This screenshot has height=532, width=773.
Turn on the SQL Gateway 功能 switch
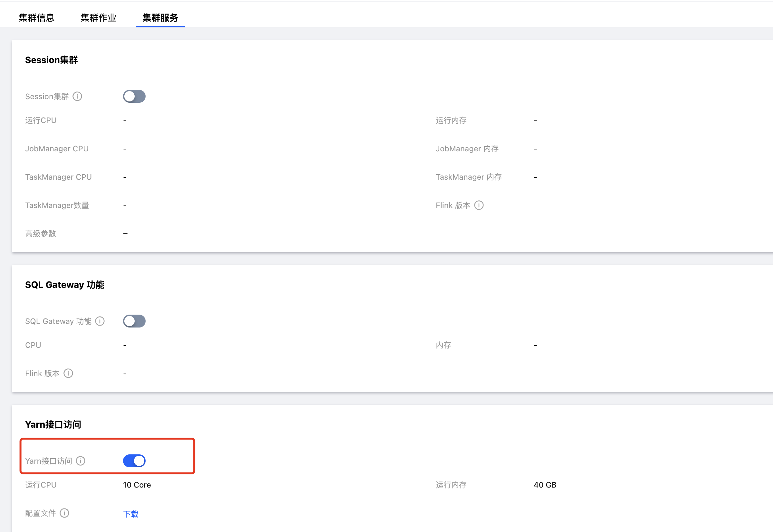point(134,321)
